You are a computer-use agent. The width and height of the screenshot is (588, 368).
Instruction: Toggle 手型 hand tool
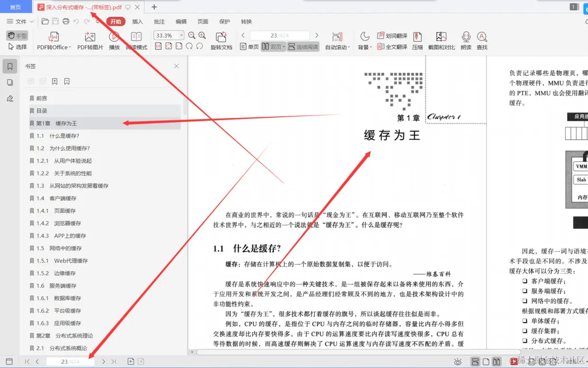point(17,36)
